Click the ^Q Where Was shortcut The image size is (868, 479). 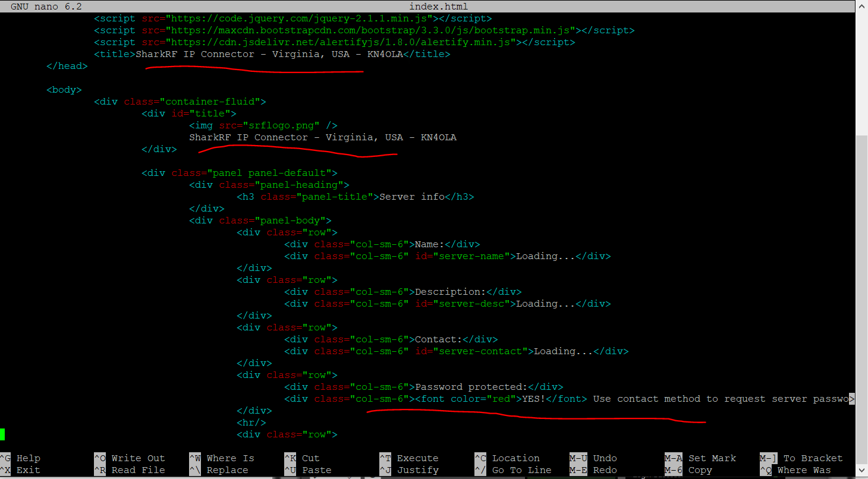point(795,470)
